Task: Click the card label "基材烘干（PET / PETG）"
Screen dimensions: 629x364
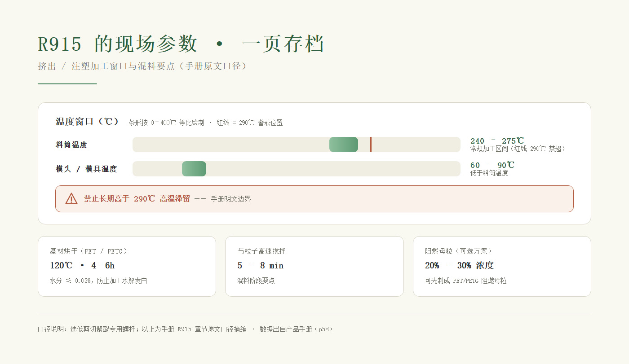Action: [x=90, y=251]
